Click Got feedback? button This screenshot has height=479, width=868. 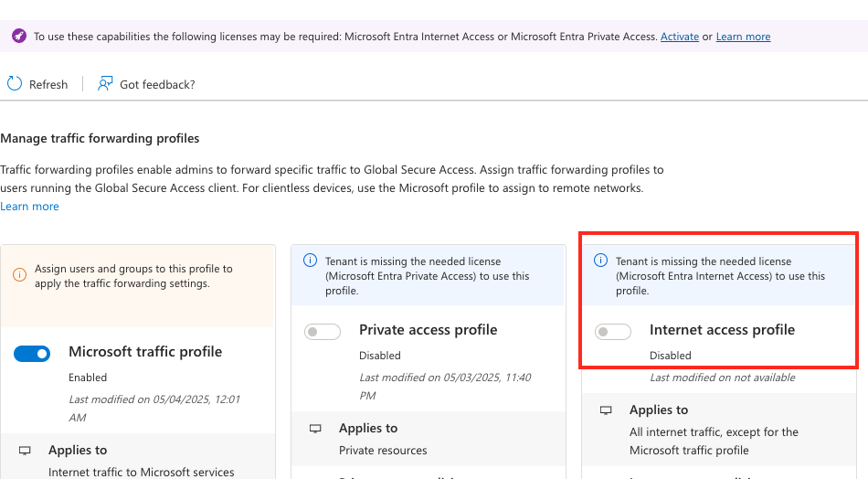(157, 84)
